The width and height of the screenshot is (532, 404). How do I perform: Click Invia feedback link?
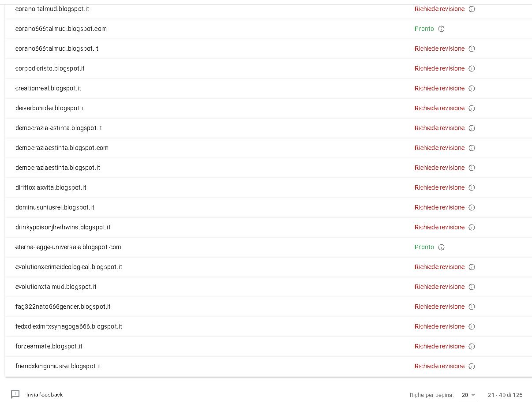coord(45,394)
